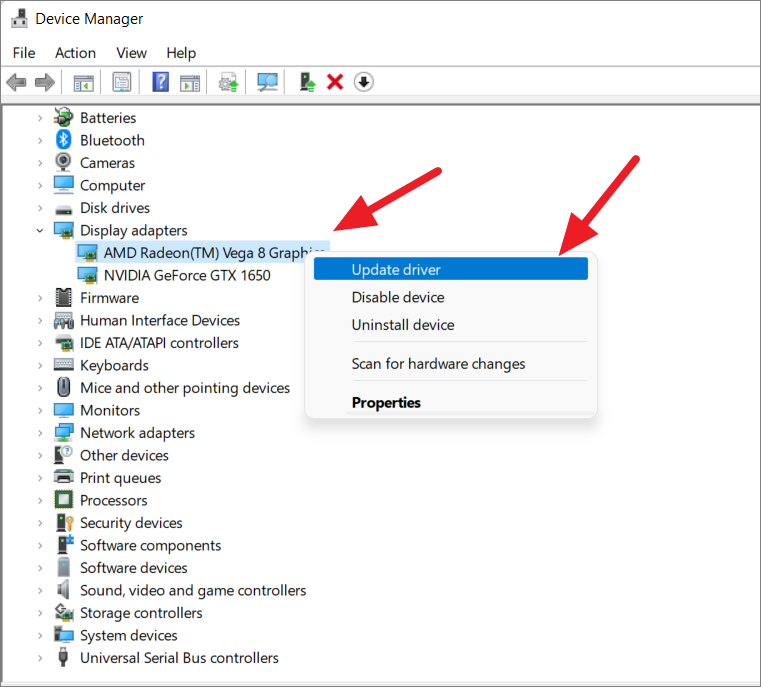761x687 pixels.
Task: Expand the Bluetooth node
Action: 40,140
